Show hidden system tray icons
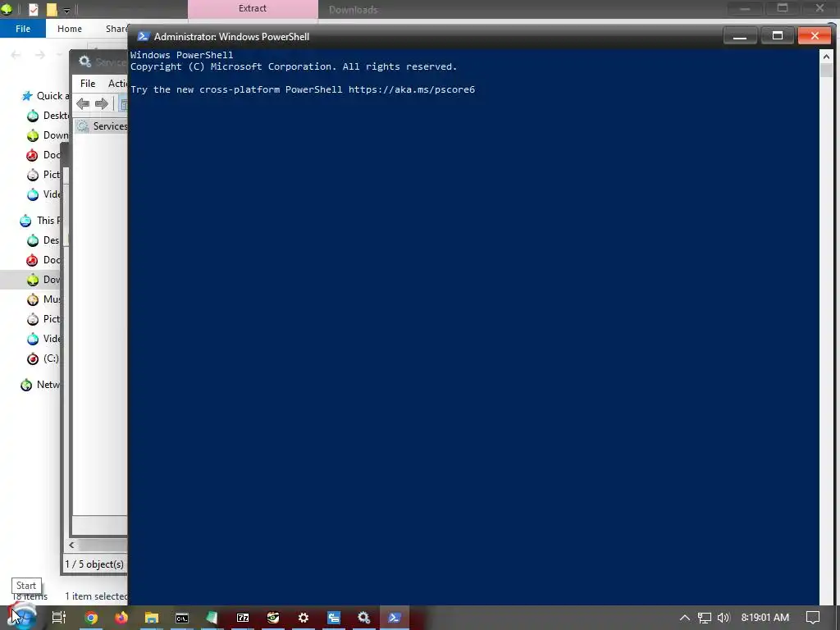This screenshot has width=840, height=630. (x=685, y=618)
